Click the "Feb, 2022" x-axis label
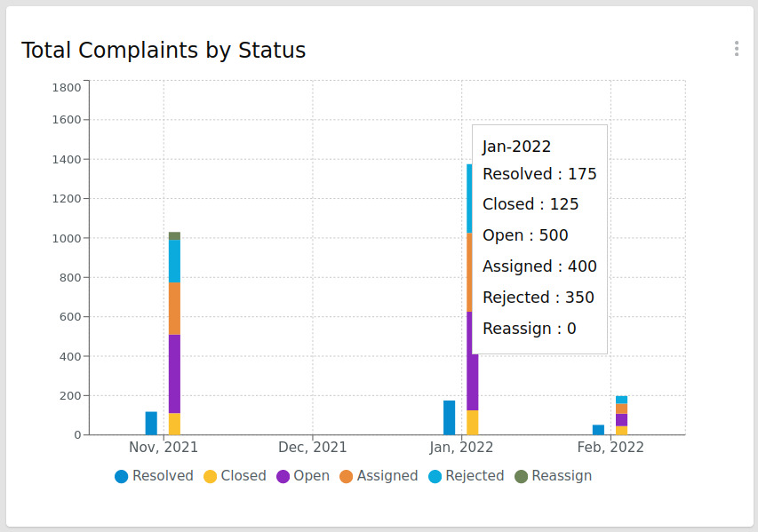Viewport: 758px width, 532px height. [610, 448]
